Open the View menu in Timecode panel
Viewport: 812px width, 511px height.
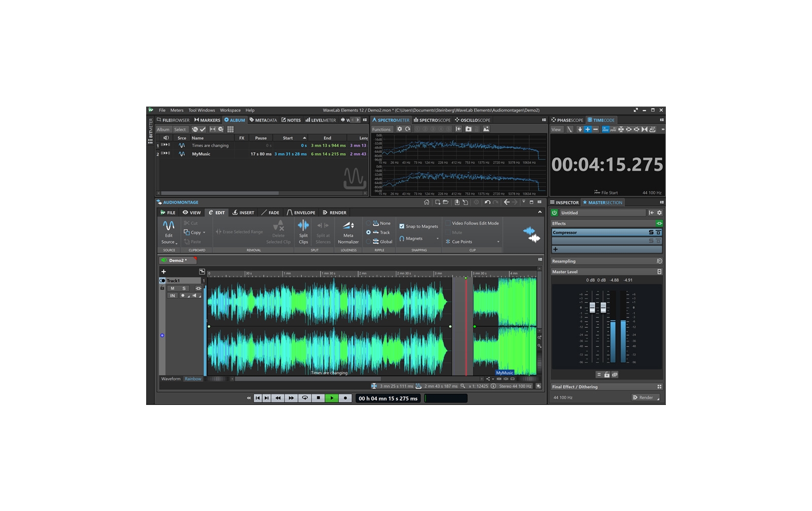[556, 129]
